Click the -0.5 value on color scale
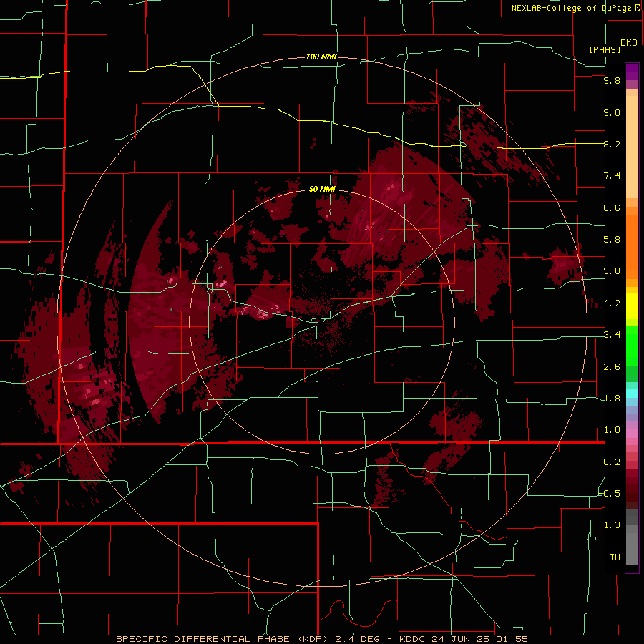The width and height of the screenshot is (644, 644). coord(610,494)
